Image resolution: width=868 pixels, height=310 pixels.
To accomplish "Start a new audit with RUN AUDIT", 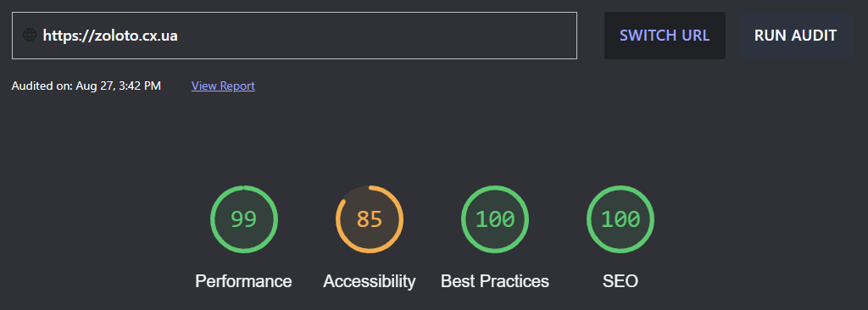I will (x=795, y=36).
